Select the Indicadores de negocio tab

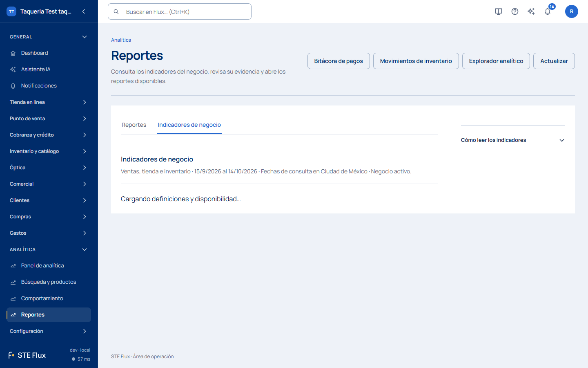coord(189,125)
